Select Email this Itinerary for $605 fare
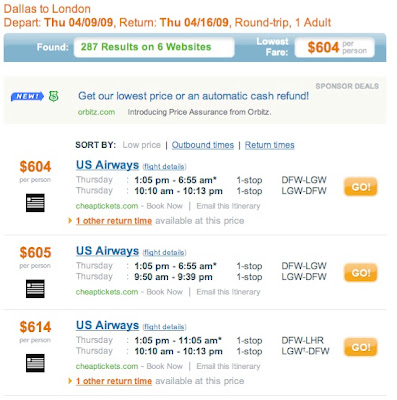The width and height of the screenshot is (397, 400). coord(228,292)
